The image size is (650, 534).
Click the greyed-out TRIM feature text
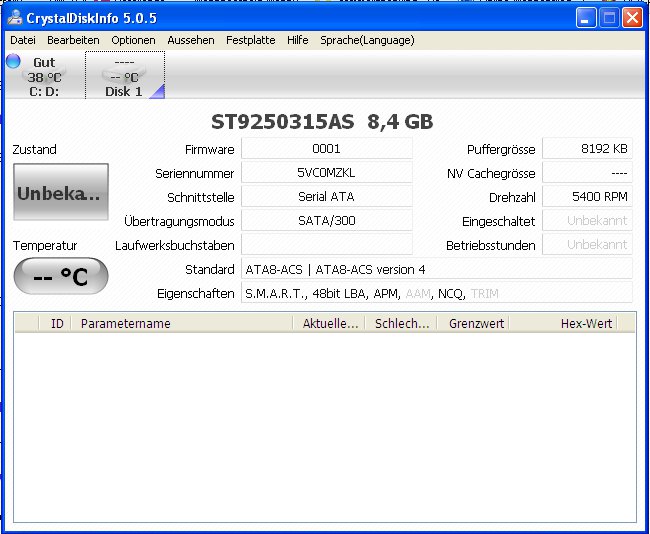coord(485,294)
